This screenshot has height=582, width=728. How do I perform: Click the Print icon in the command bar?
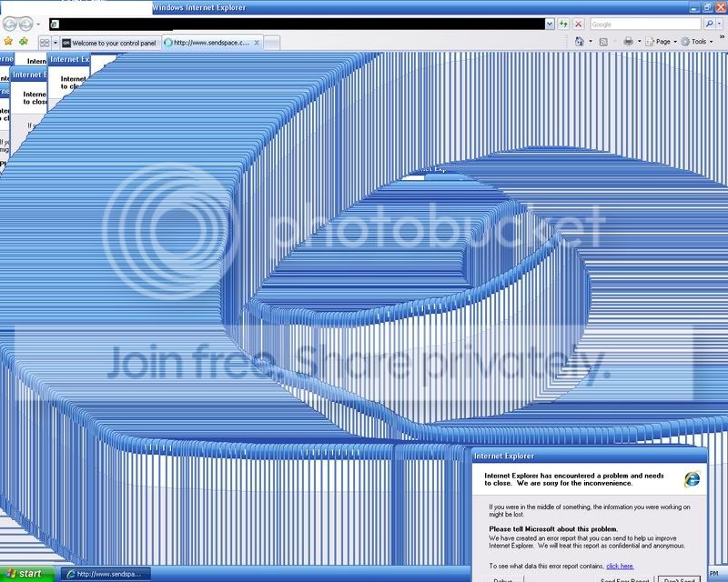pyautogui.click(x=628, y=42)
